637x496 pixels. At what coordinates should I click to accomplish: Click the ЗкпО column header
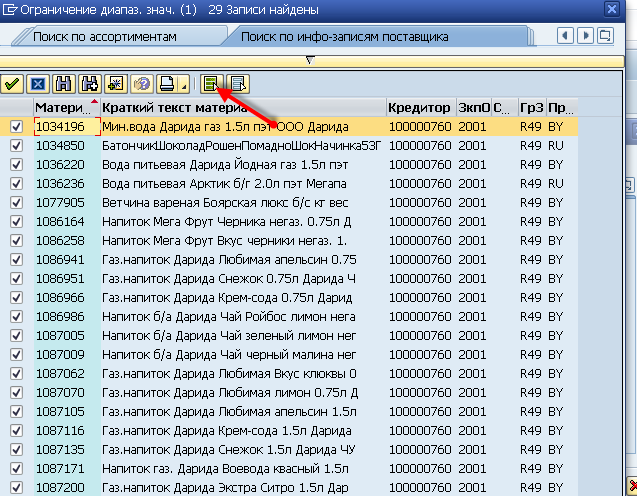474,108
